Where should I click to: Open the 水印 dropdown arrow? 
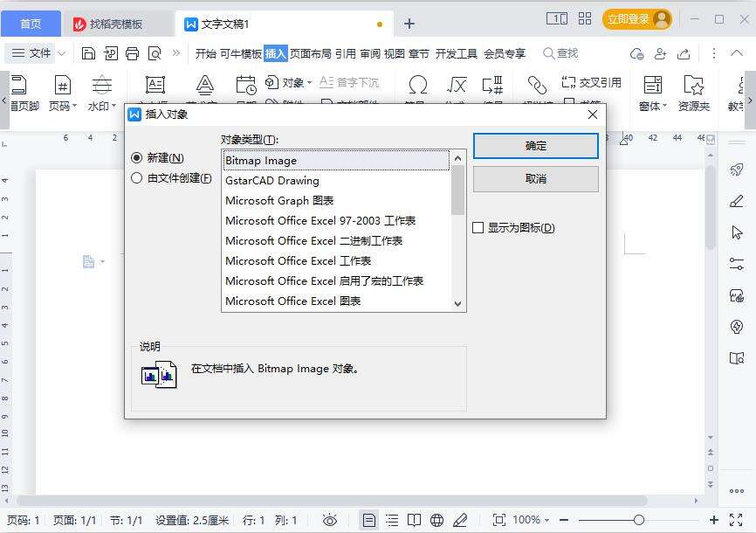pyautogui.click(x=113, y=105)
